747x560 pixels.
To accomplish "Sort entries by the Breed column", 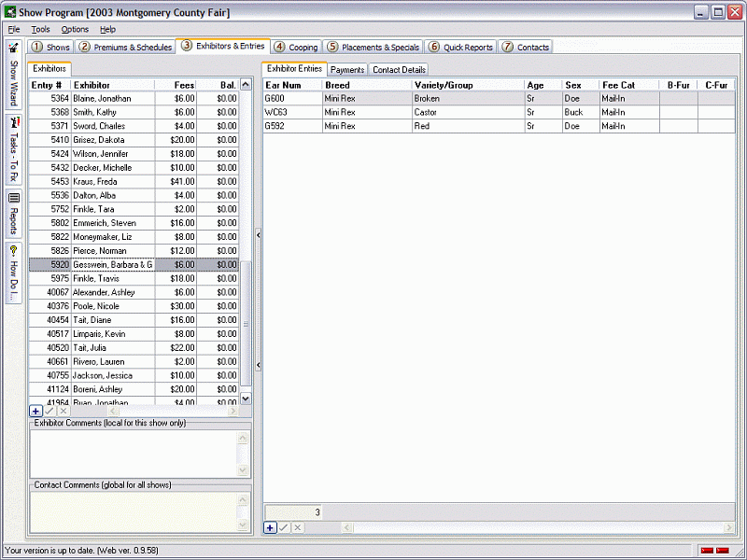I will point(367,85).
